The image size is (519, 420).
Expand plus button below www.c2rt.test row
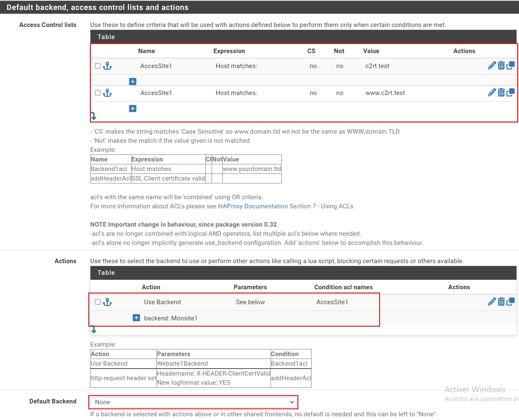(x=133, y=109)
